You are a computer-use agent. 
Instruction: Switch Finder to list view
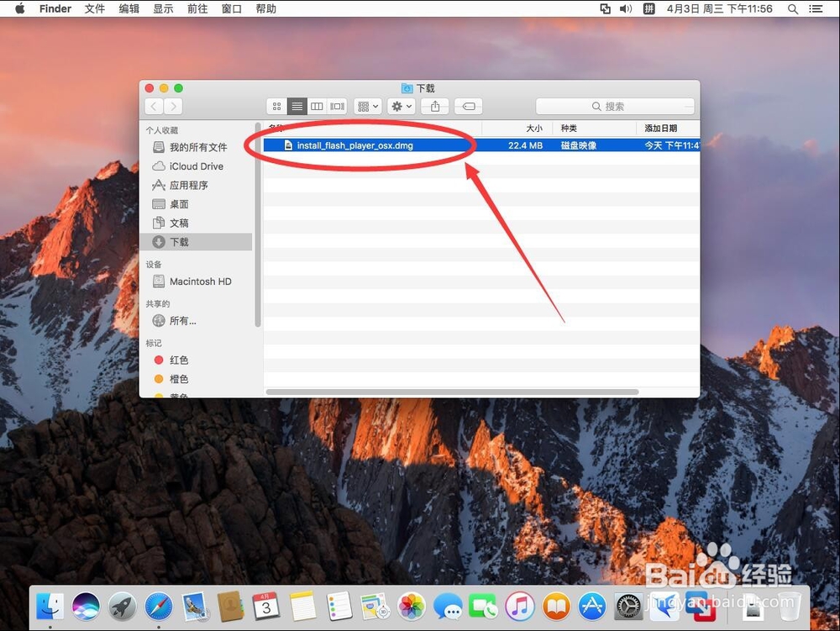[x=297, y=107]
